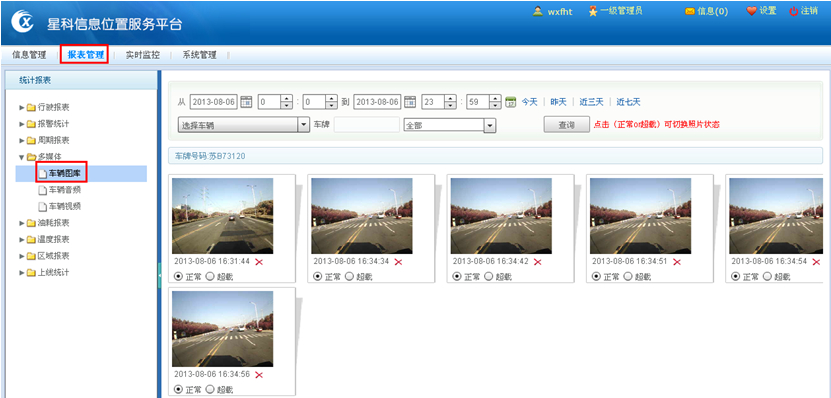Mark photo 16:34:56 as 超载
Viewport: 831px width, 398px height.
coord(209,389)
